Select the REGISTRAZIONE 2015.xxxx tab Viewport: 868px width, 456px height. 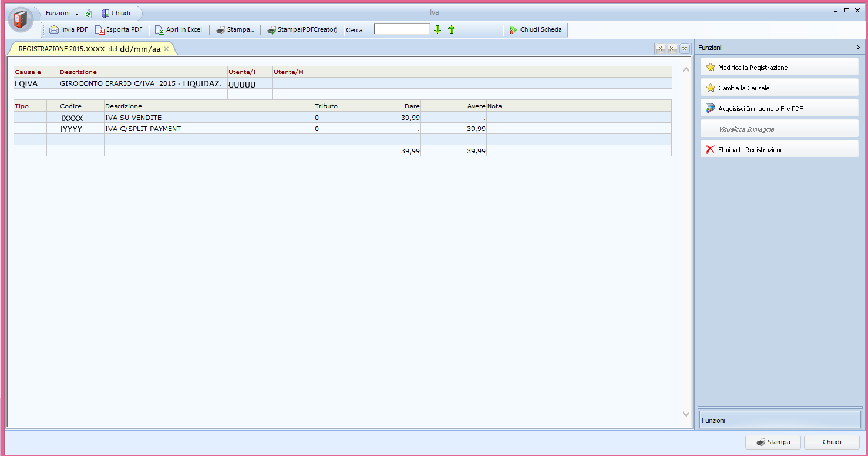pos(88,49)
